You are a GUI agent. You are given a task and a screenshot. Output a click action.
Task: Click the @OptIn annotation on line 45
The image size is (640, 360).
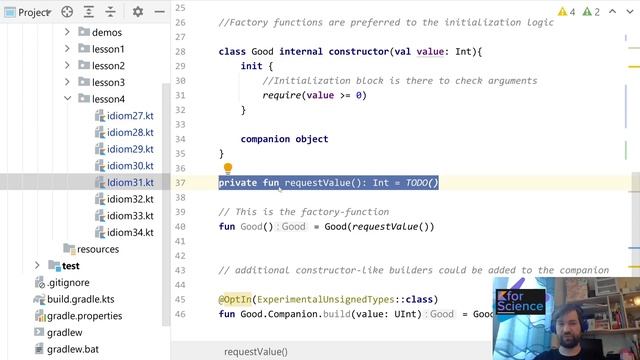[x=235, y=300]
